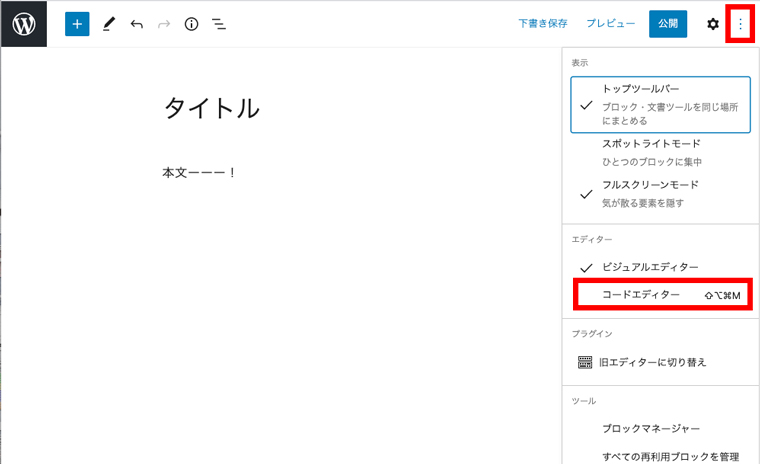Click プレビュー button
Viewport: 760px width, 464px height.
pyautogui.click(x=611, y=23)
